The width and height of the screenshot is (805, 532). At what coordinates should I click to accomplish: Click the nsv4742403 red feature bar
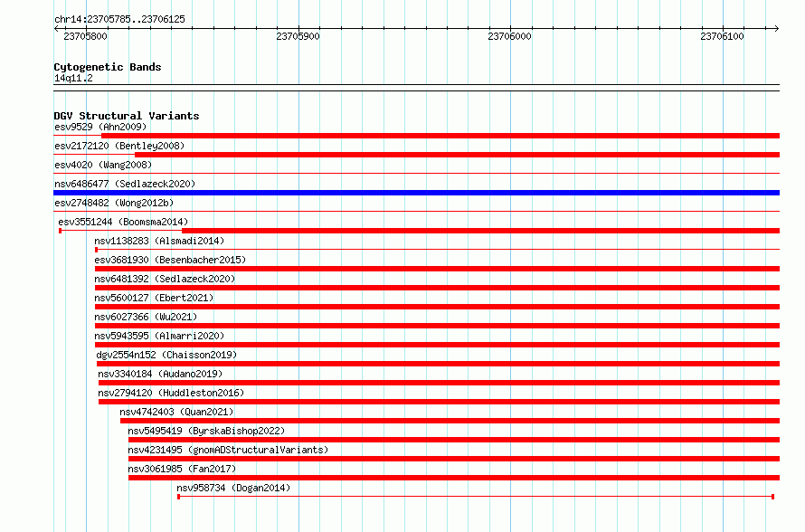click(450, 421)
